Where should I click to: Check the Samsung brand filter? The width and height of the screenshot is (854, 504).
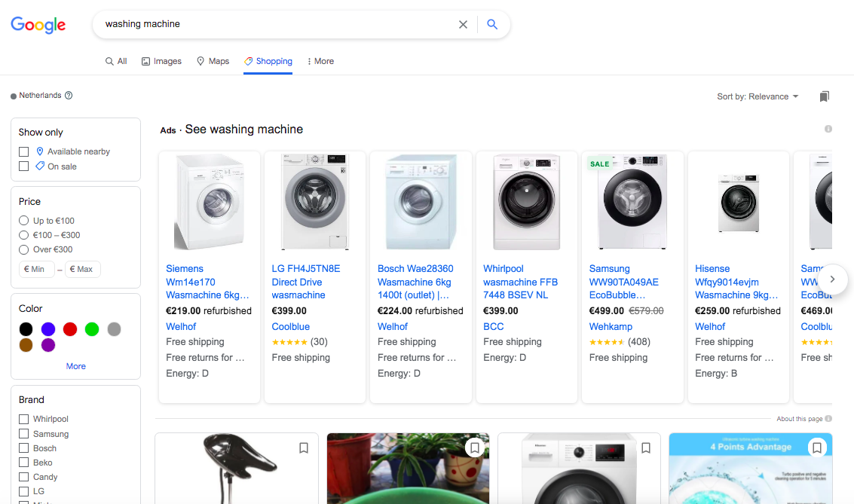(x=24, y=434)
